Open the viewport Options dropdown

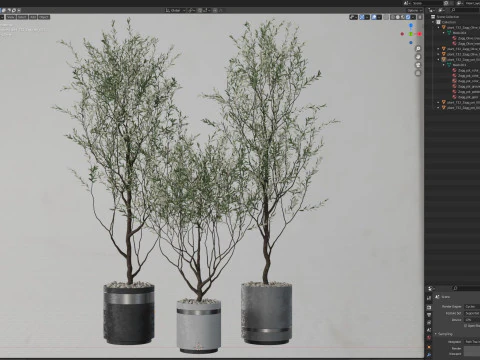click(414, 10)
